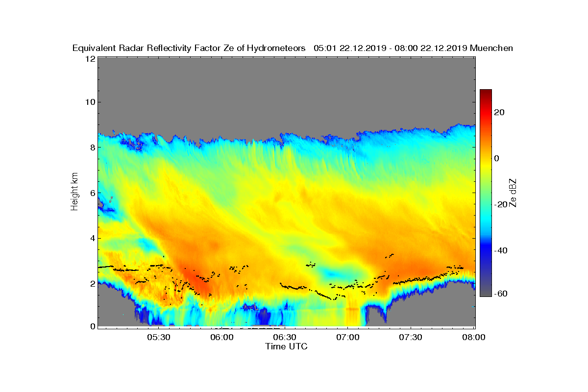Click the 07:00 time tick label
The height and width of the screenshot is (392, 588).
(347, 337)
